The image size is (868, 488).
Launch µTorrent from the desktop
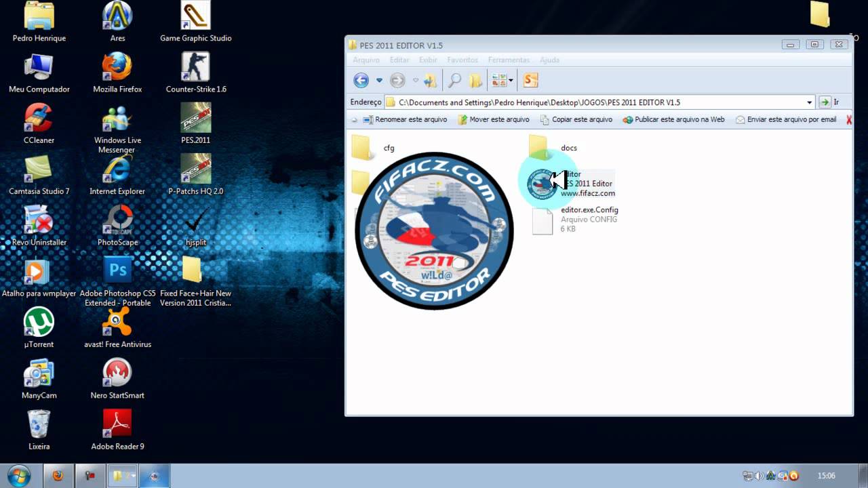(x=39, y=321)
